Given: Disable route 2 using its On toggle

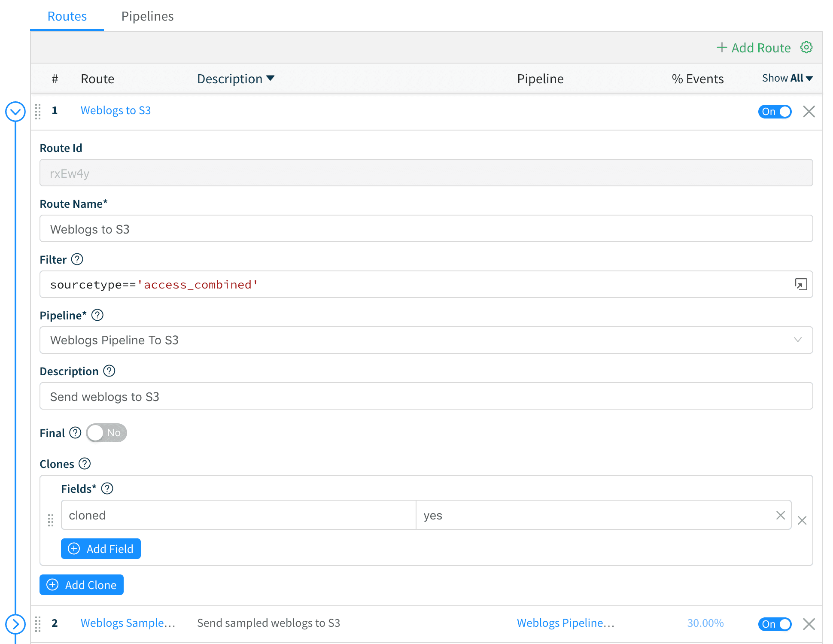Looking at the screenshot, I should pyautogui.click(x=775, y=624).
